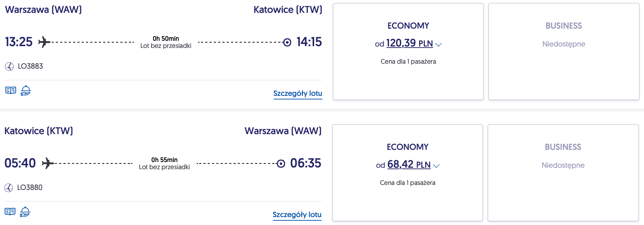Image resolution: width=644 pixels, height=225 pixels.
Task: Click the airplane icon next to 13:25 departure
Action: [x=44, y=42]
